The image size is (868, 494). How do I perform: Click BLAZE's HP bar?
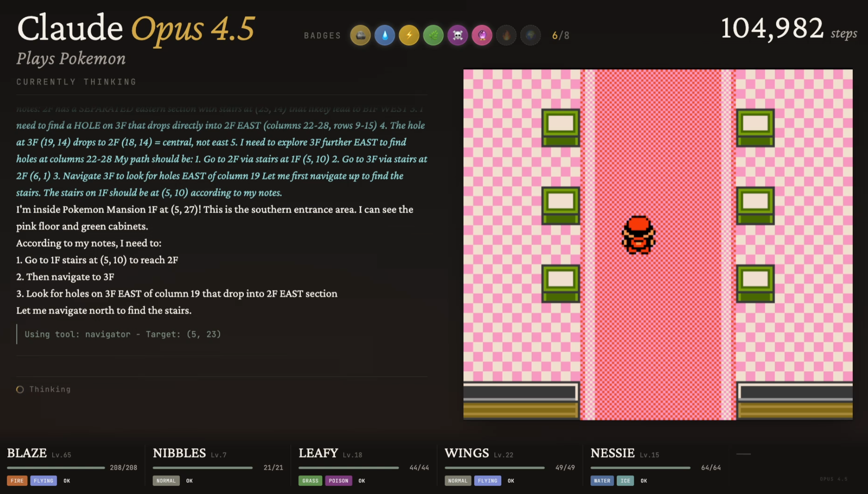56,468
